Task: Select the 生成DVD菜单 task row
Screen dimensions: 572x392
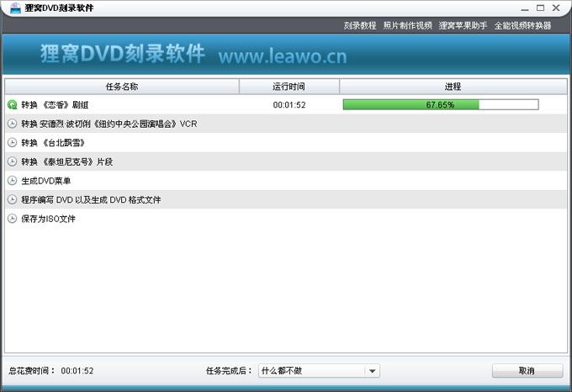Action: (x=286, y=181)
